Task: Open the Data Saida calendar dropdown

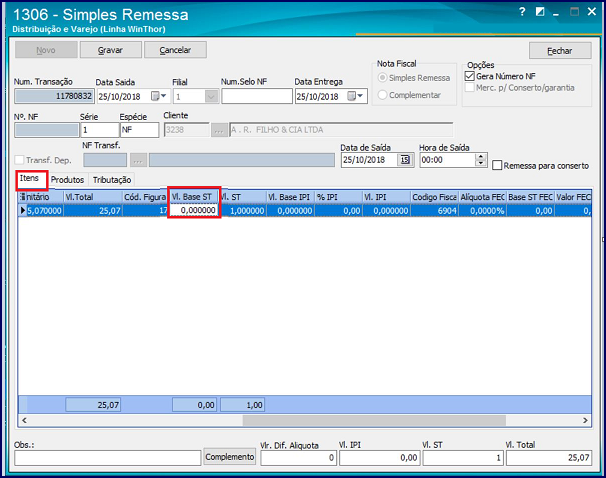Action: pos(159,96)
